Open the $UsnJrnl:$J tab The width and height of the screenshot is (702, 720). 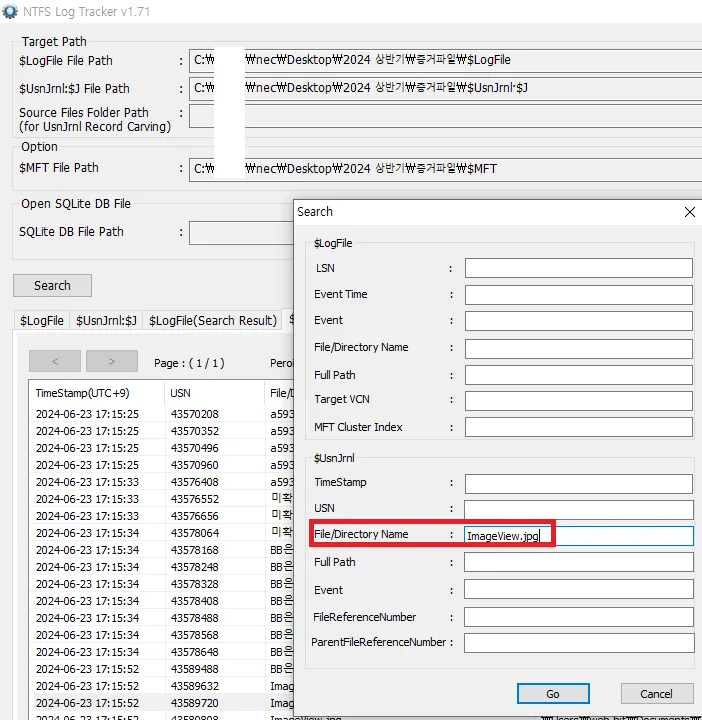(106, 320)
